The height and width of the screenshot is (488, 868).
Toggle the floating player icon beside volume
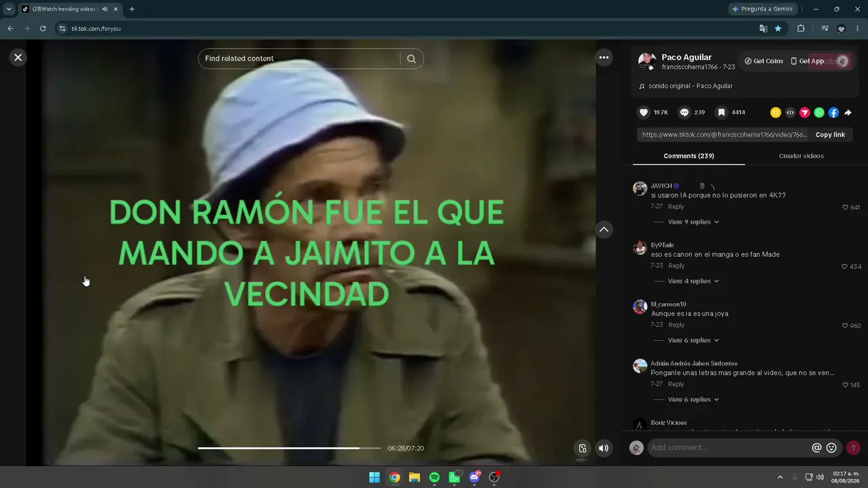[582, 448]
